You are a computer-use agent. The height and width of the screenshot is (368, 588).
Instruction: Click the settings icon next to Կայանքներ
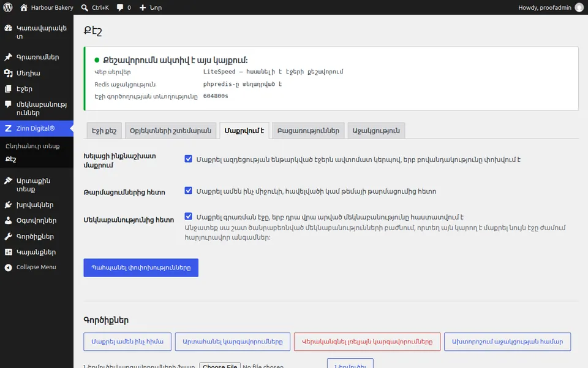8,252
